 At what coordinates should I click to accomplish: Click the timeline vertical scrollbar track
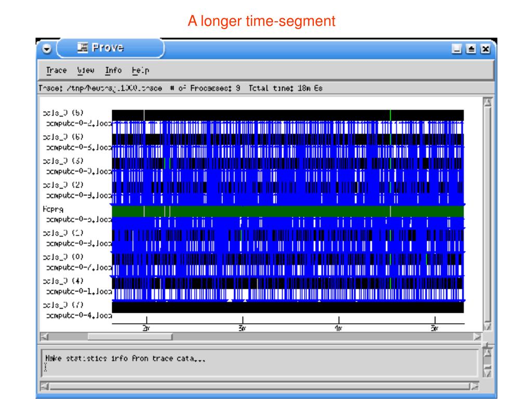point(487,214)
